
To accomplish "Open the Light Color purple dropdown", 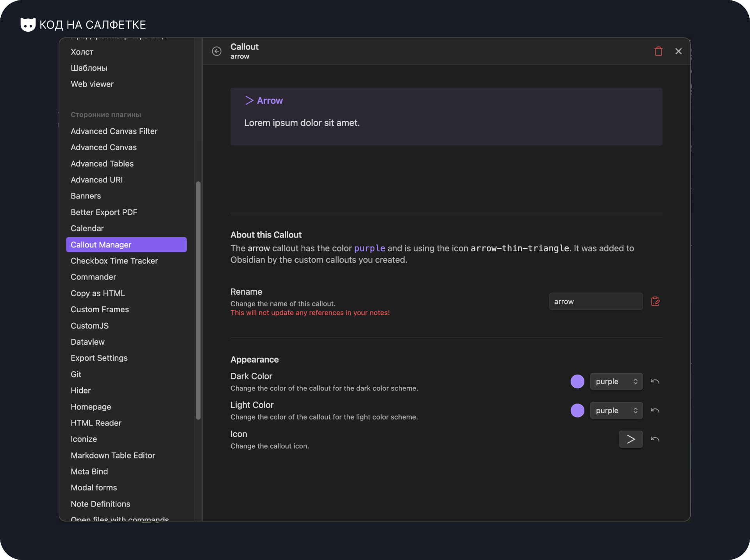I will pos(616,410).
